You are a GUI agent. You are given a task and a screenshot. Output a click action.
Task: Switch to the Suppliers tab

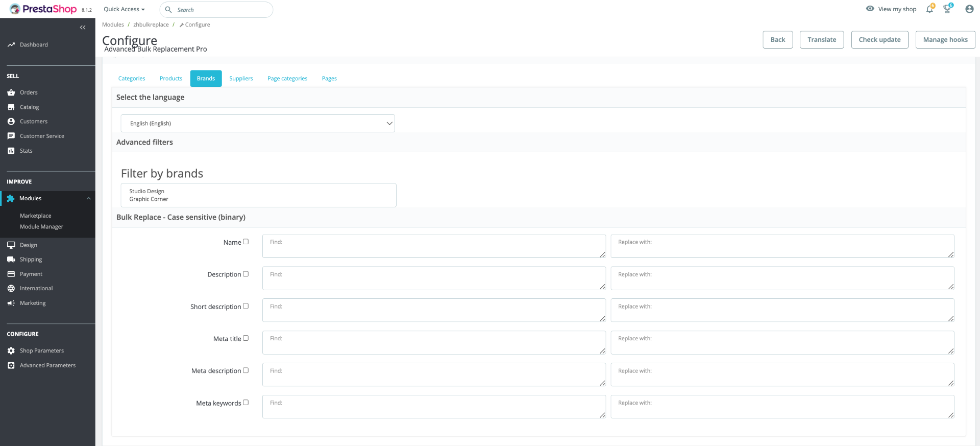pos(241,79)
